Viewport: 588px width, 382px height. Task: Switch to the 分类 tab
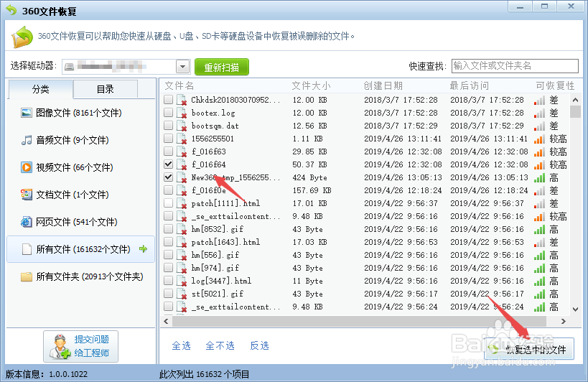pyautogui.click(x=40, y=89)
